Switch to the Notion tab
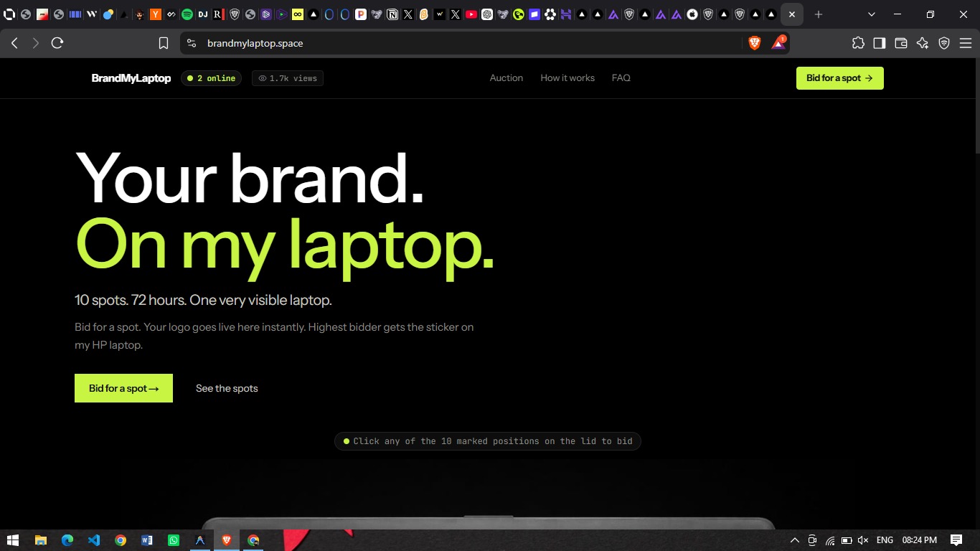This screenshot has height=551, width=980. (392, 14)
